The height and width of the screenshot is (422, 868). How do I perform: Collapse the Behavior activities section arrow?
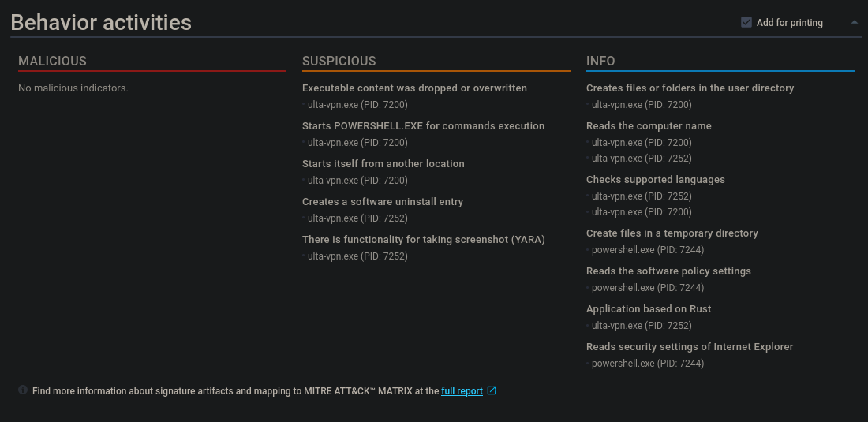pyautogui.click(x=855, y=22)
